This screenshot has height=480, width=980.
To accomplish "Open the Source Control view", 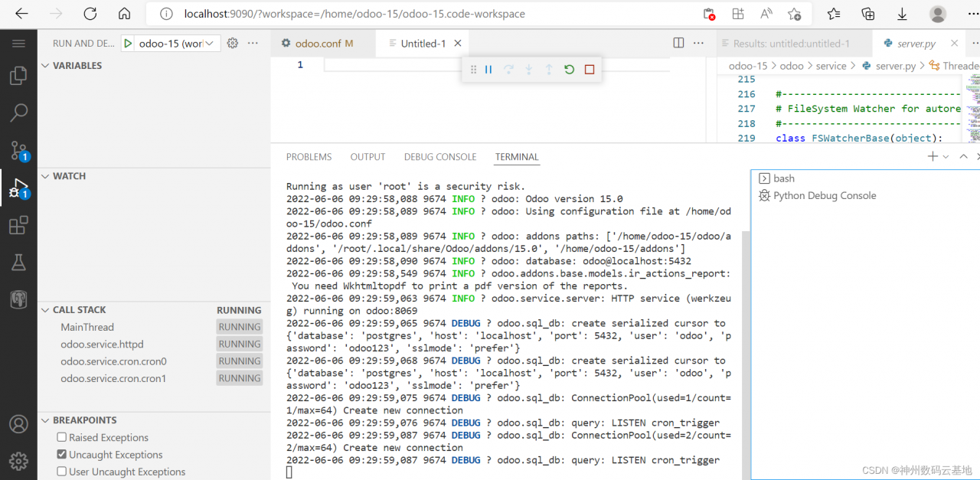I will click(x=18, y=150).
